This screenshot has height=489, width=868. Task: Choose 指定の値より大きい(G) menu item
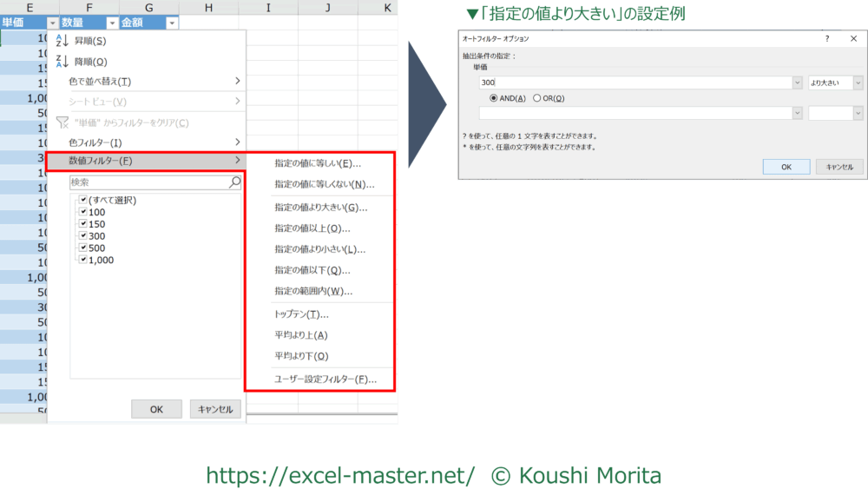(x=320, y=208)
